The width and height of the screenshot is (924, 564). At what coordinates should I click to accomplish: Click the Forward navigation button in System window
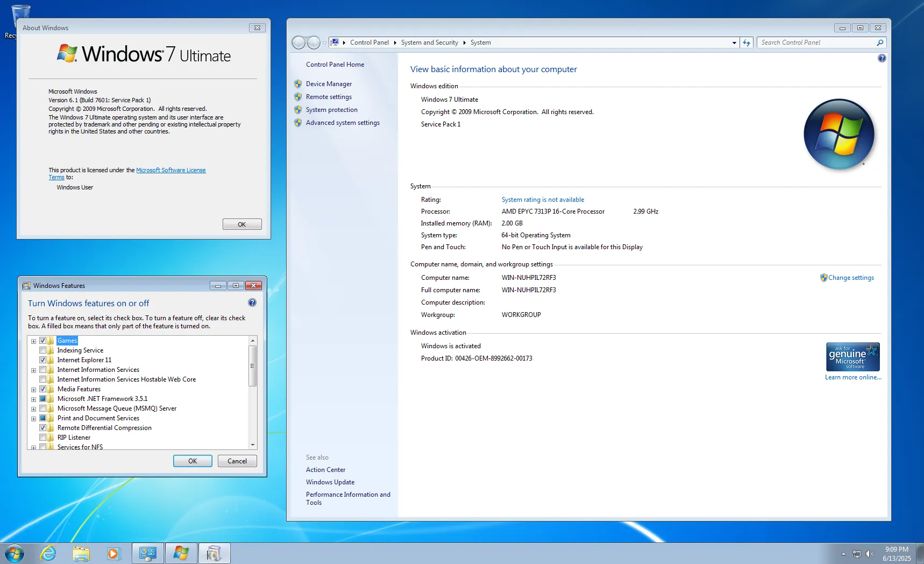314,43
